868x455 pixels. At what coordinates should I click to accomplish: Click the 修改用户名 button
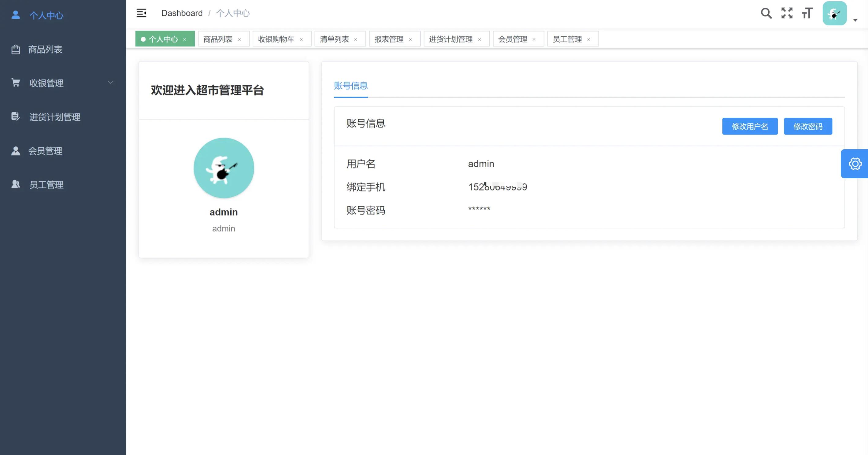pos(750,126)
